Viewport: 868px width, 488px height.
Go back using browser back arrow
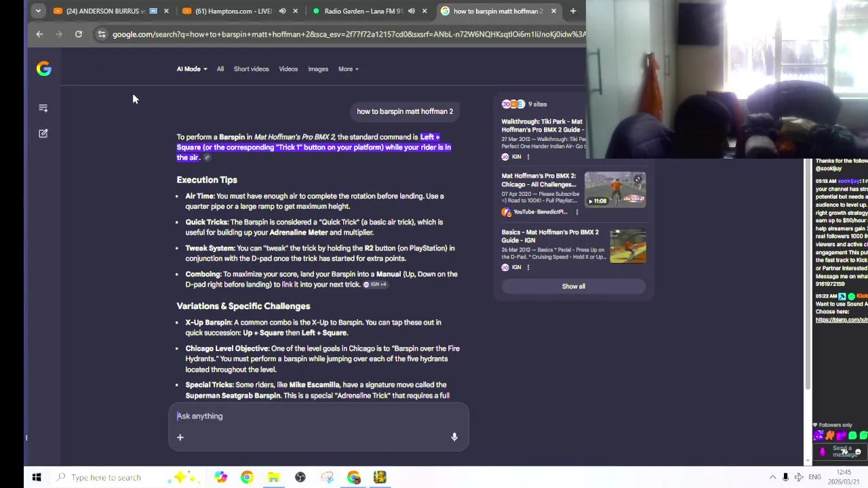click(x=39, y=34)
